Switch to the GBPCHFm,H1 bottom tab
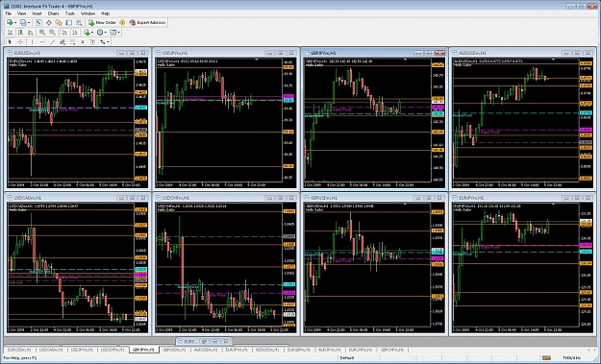This screenshot has width=601, height=364. [392, 350]
